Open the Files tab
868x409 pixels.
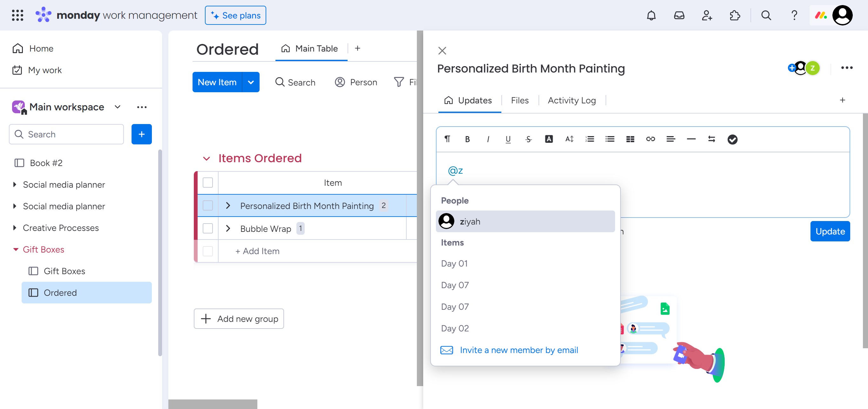519,101
